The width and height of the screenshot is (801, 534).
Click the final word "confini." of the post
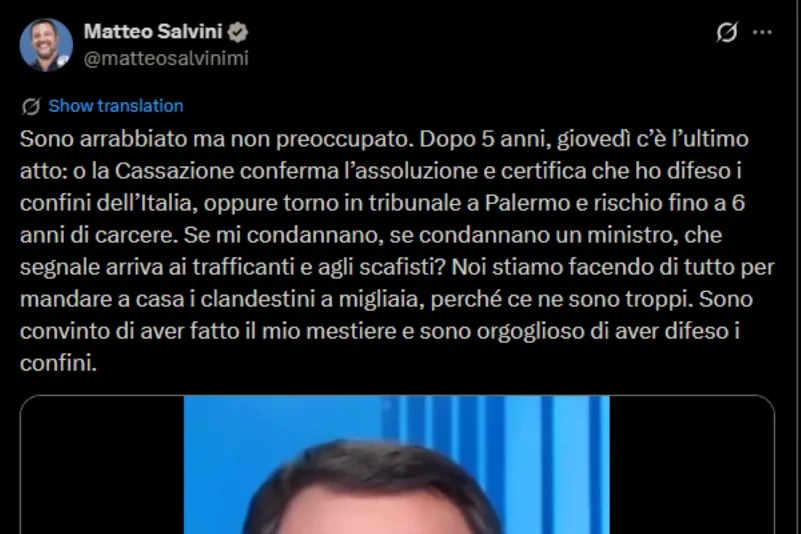(58, 363)
